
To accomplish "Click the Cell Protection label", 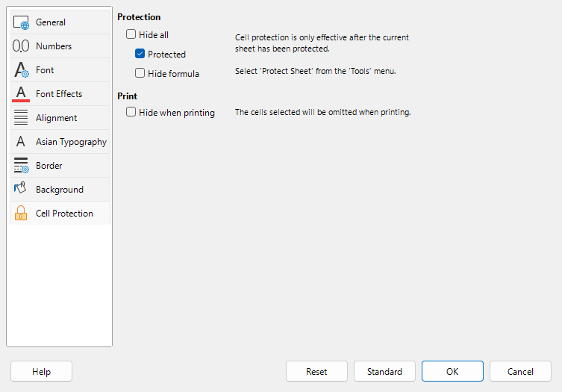I will tap(64, 214).
